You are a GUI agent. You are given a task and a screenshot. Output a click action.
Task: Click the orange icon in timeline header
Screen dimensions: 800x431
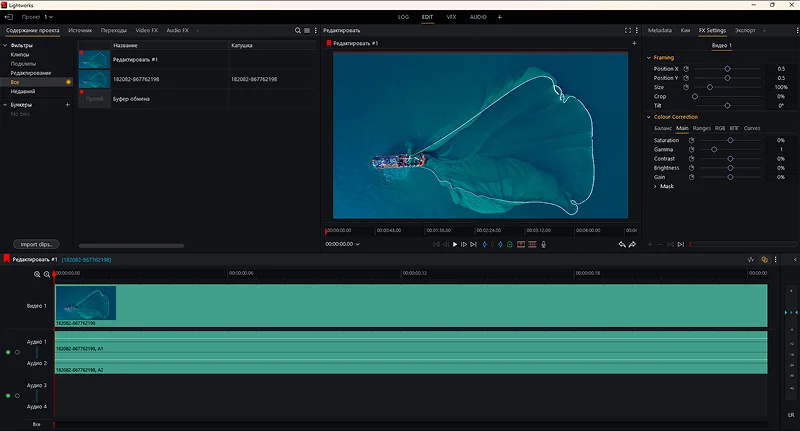[764, 260]
